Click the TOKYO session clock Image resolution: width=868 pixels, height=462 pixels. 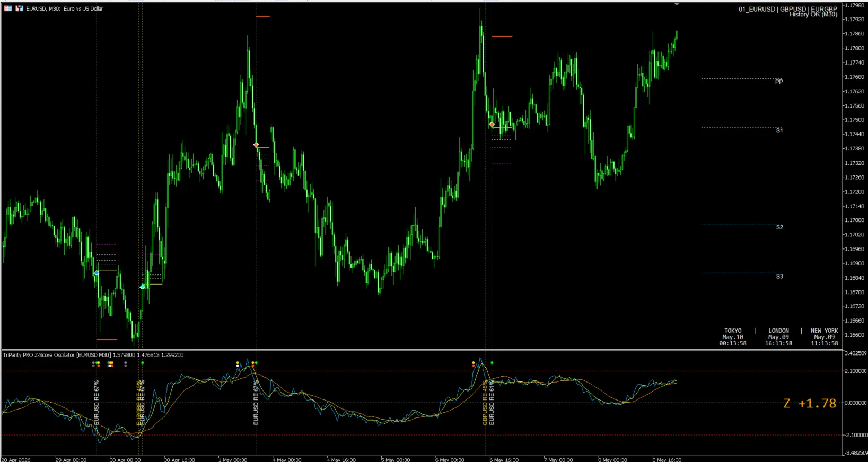(733, 337)
